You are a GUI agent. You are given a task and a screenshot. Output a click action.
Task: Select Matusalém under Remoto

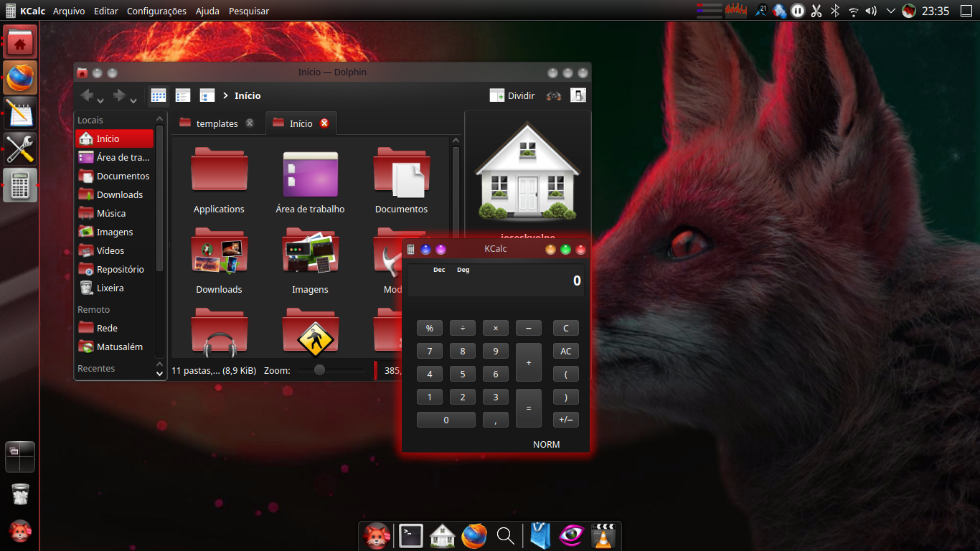[115, 347]
